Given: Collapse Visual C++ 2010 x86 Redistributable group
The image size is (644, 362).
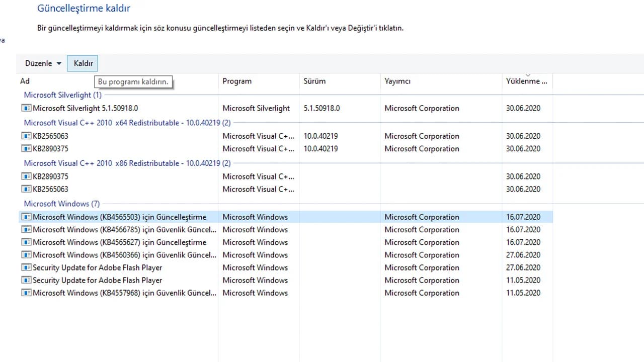Looking at the screenshot, I should coord(127,163).
